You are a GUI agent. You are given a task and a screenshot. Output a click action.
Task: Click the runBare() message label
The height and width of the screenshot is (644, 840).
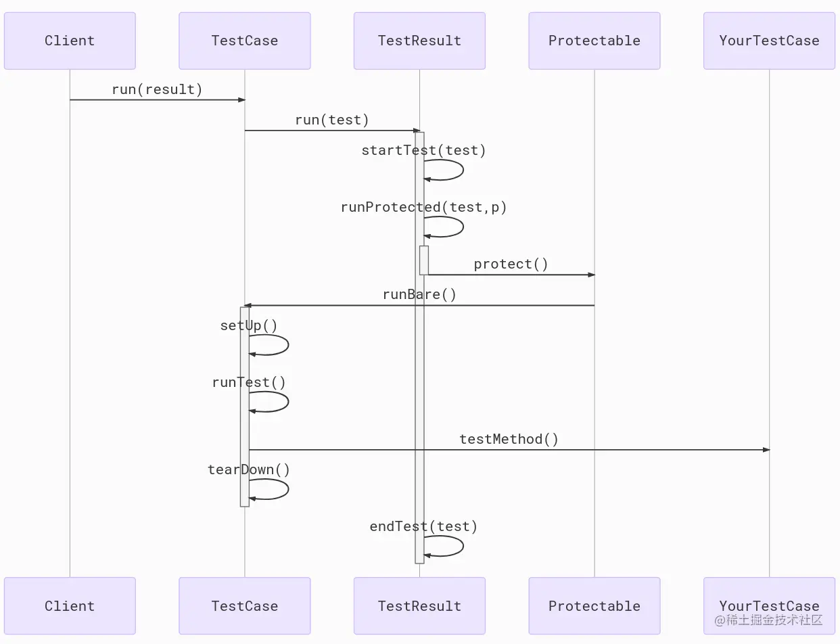(x=419, y=294)
